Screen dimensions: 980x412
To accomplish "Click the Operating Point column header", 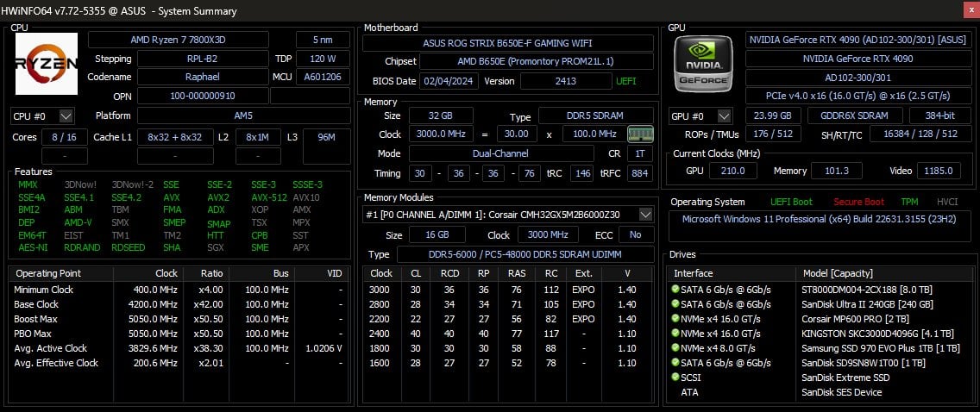I will click(61, 273).
